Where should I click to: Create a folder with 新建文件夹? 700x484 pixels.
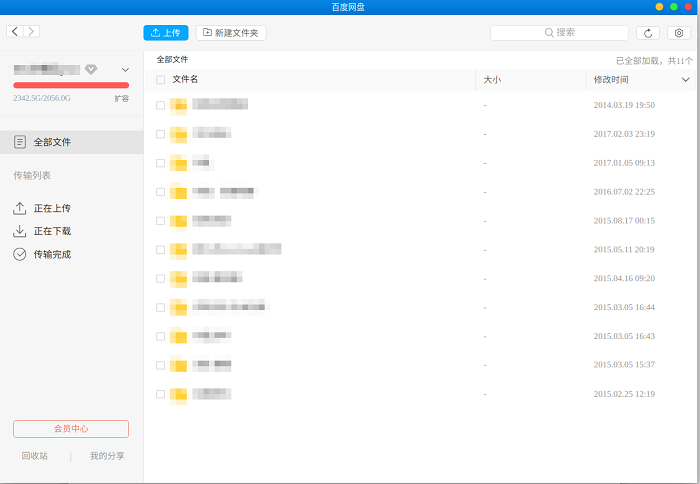pyautogui.click(x=231, y=33)
